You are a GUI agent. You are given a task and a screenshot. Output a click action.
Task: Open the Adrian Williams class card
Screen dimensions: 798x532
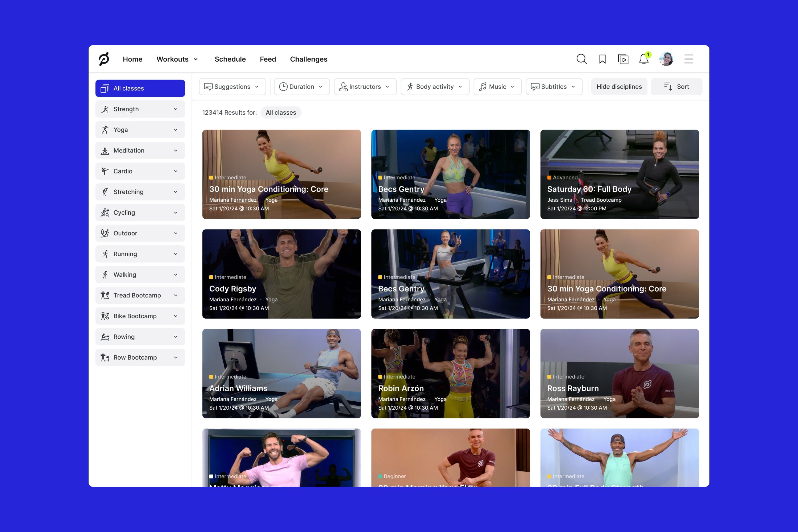282,373
